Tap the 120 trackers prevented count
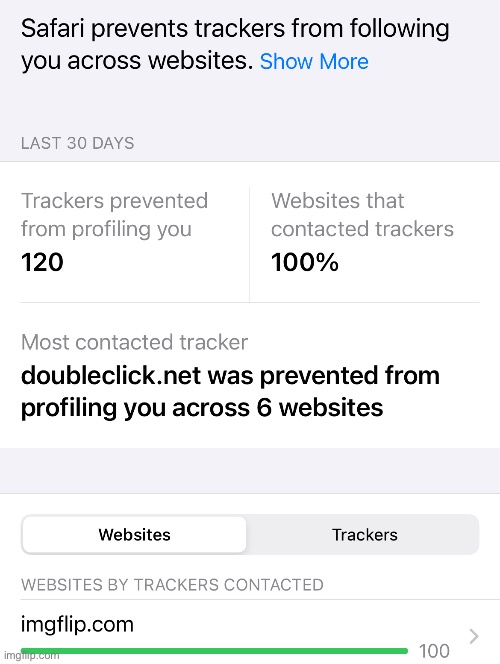This screenshot has height=664, width=500. tap(42, 262)
